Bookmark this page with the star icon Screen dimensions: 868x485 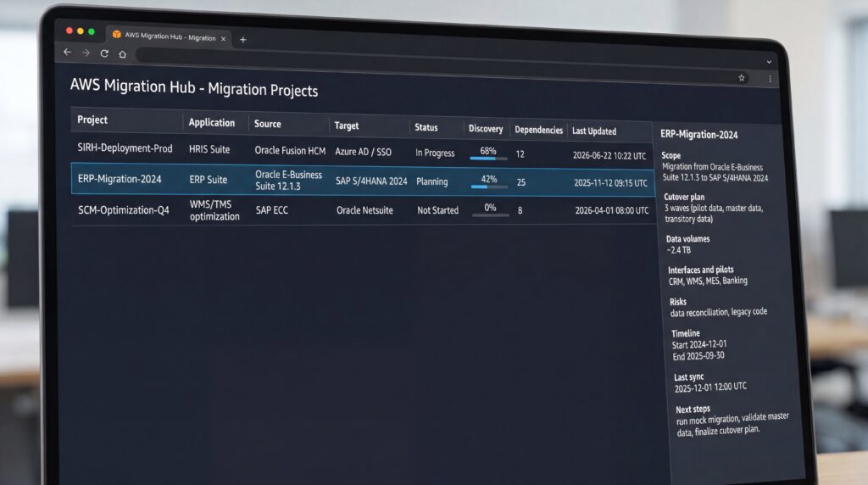click(x=741, y=78)
